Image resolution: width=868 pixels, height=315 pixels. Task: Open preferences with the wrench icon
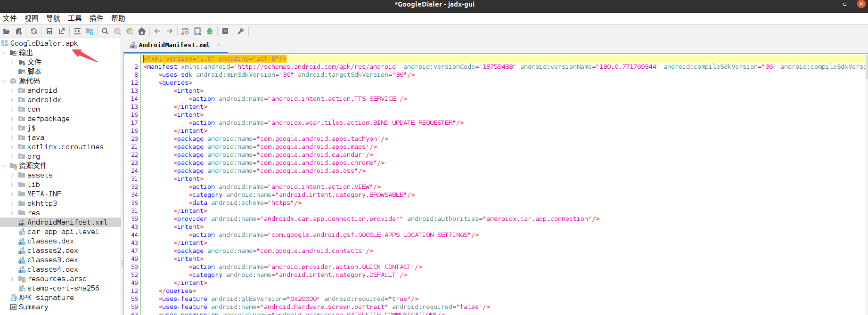pos(241,31)
